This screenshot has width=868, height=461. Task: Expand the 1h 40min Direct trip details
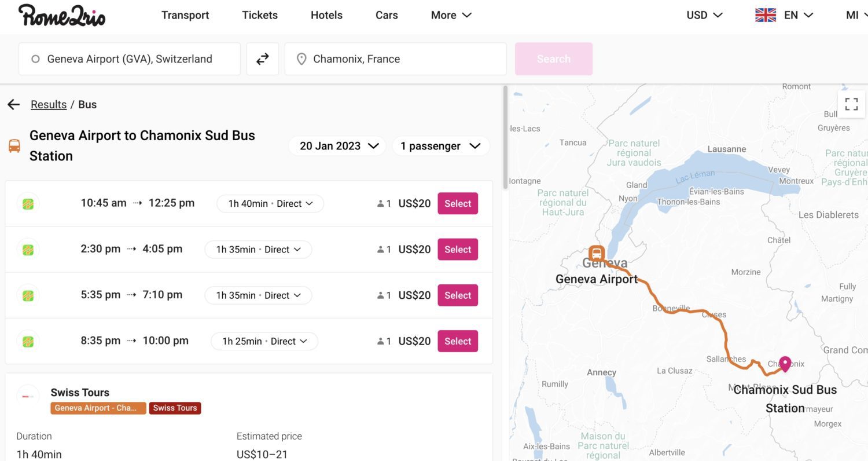tap(270, 204)
